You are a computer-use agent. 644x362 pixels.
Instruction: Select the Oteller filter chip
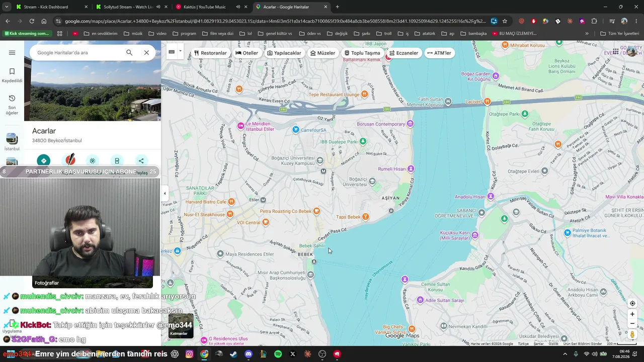pyautogui.click(x=247, y=53)
